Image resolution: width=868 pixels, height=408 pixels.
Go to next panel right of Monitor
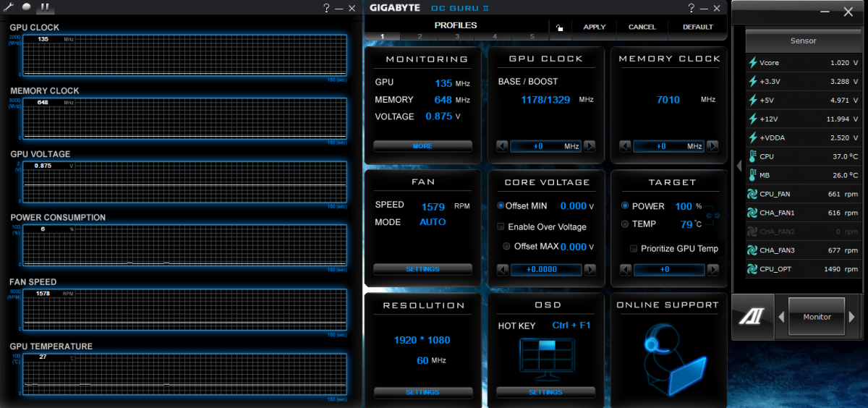tap(852, 317)
